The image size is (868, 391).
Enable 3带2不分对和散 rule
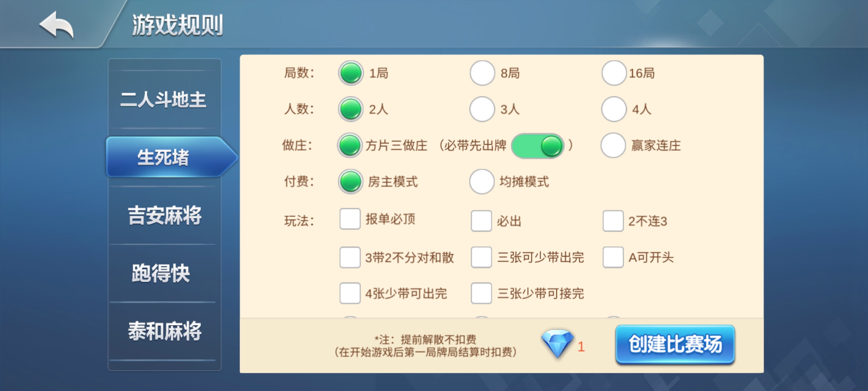click(350, 257)
